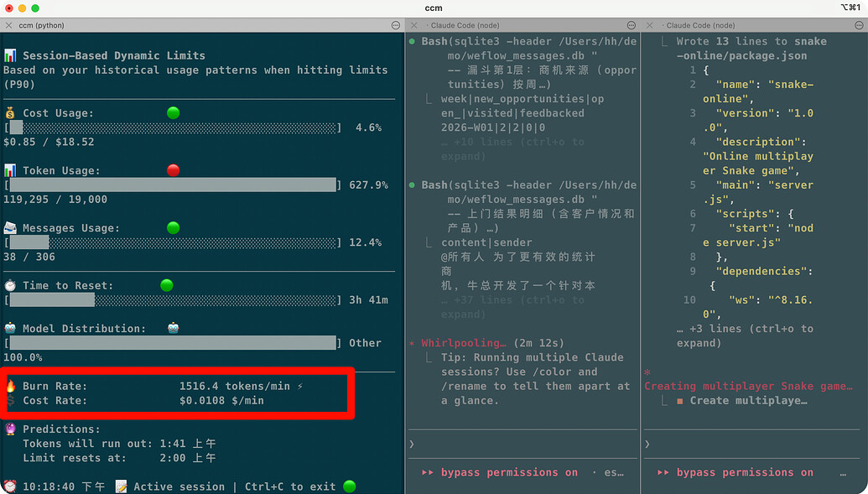Click the stopwatch icon beside Time to Reset

click(x=10, y=285)
